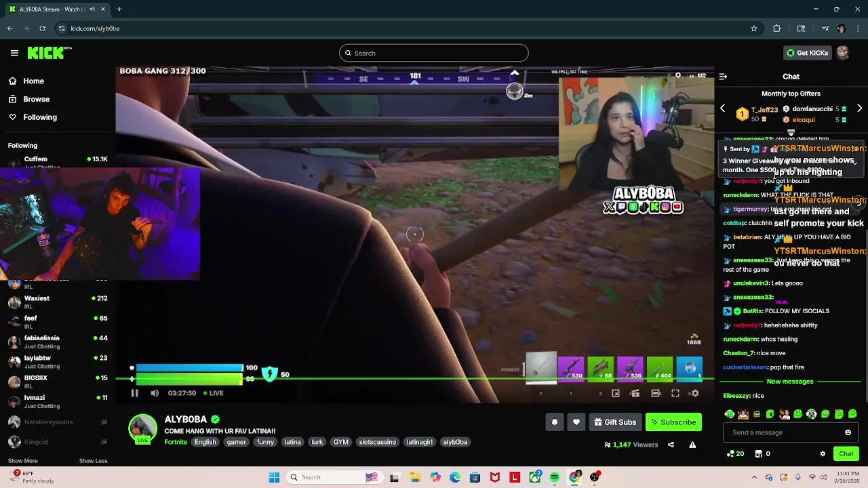Insert the first emote in quick row
Image resolution: width=868 pixels, height=488 pixels.
[x=729, y=414]
